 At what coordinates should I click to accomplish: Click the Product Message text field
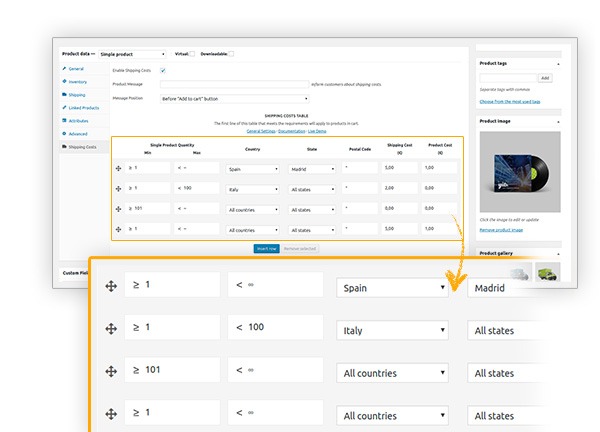(234, 84)
